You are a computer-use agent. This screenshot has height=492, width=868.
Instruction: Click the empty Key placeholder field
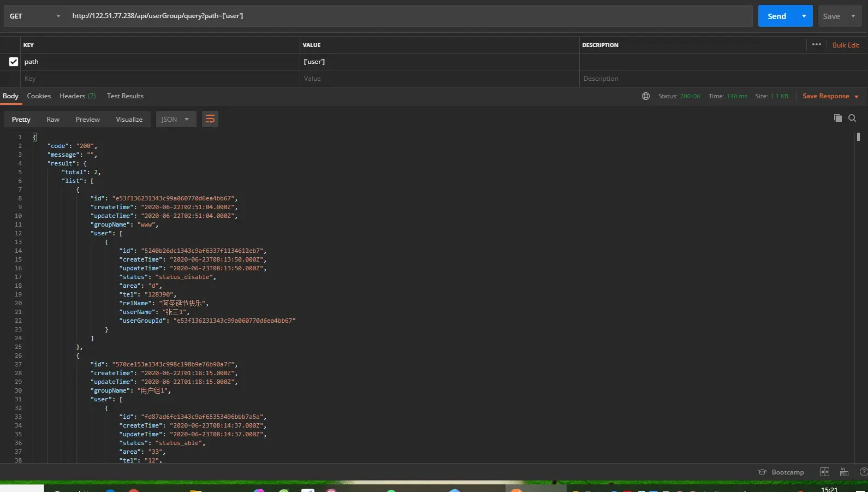(x=160, y=79)
